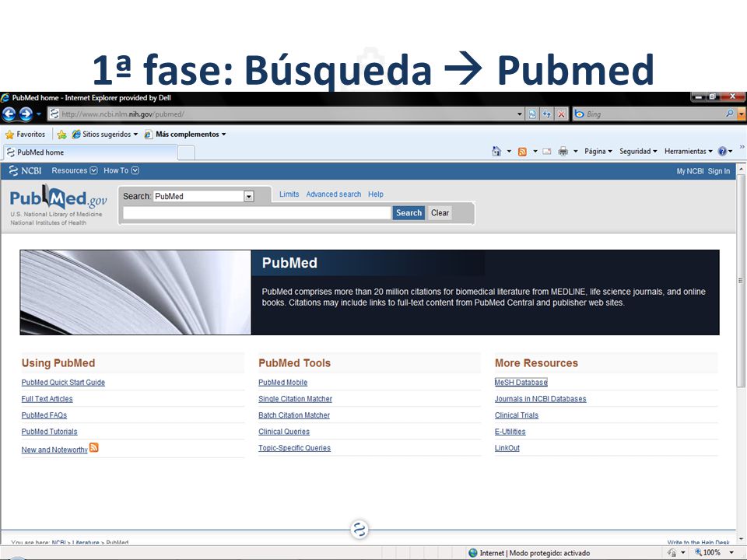Screen dimensions: 747x560
Task: Open Topic-Specific Queries link
Action: (x=294, y=448)
